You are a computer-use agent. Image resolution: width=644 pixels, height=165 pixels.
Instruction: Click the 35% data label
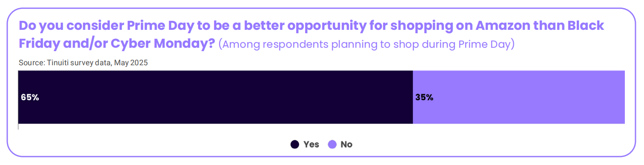tap(424, 97)
